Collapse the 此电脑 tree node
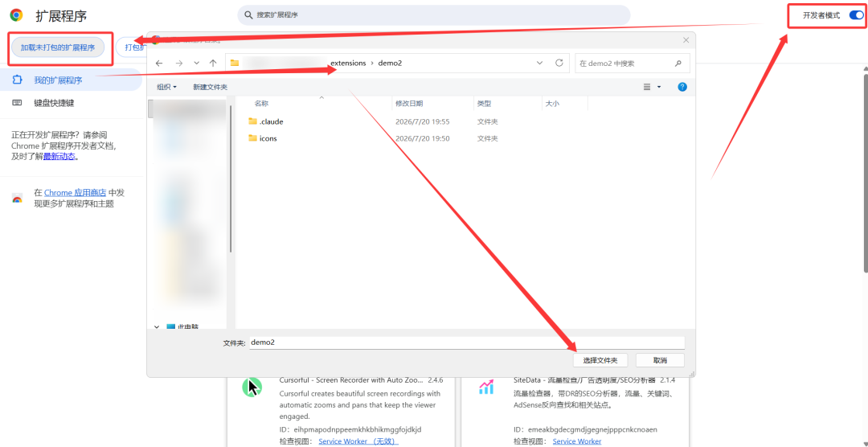The height and width of the screenshot is (447, 868). pos(157,327)
